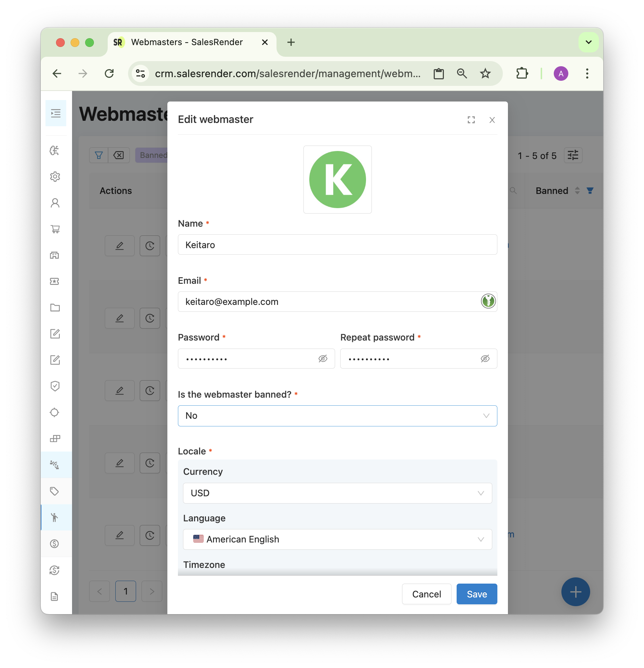Click the Email input field
The height and width of the screenshot is (668, 644).
(338, 302)
